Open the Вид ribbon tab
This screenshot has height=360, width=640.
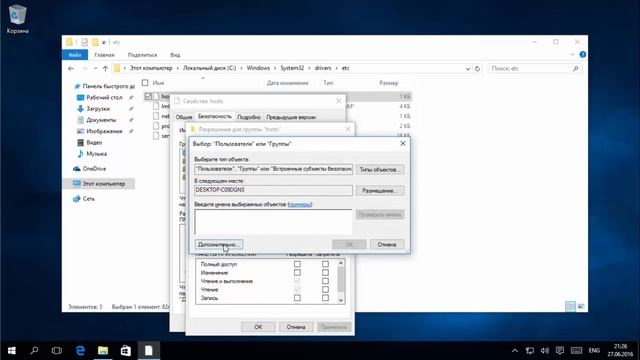pos(175,55)
